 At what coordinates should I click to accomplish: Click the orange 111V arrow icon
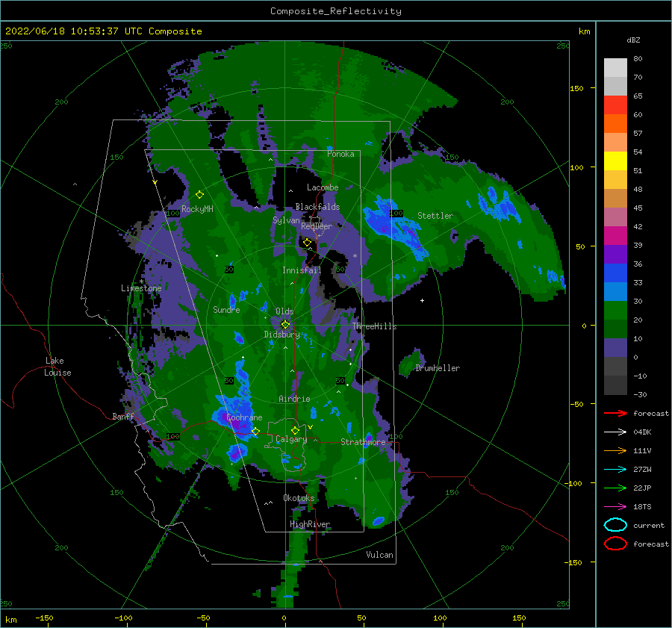615,450
